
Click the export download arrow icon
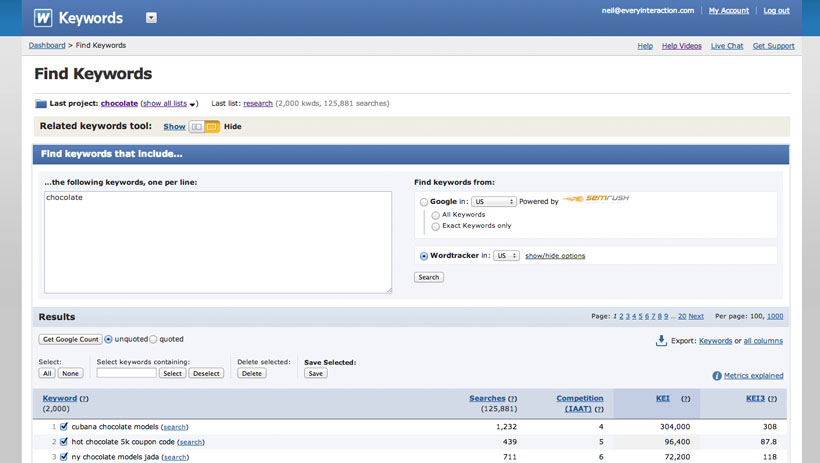661,341
